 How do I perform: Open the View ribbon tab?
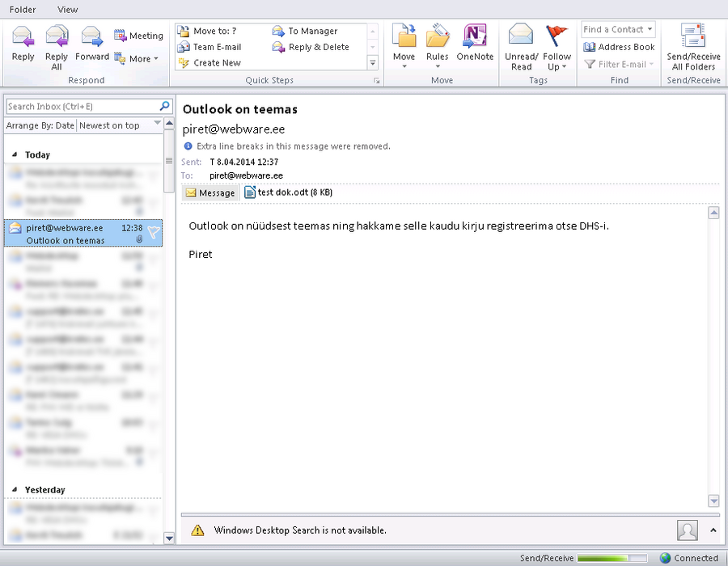click(68, 9)
